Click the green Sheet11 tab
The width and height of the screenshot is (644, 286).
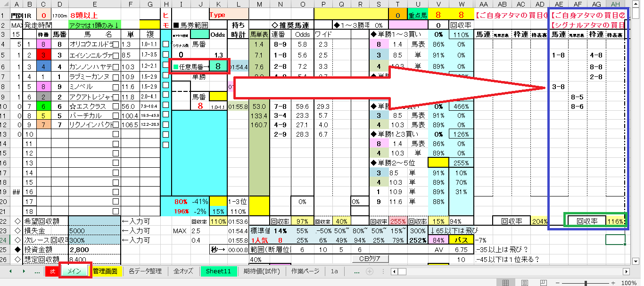pyautogui.click(x=218, y=271)
